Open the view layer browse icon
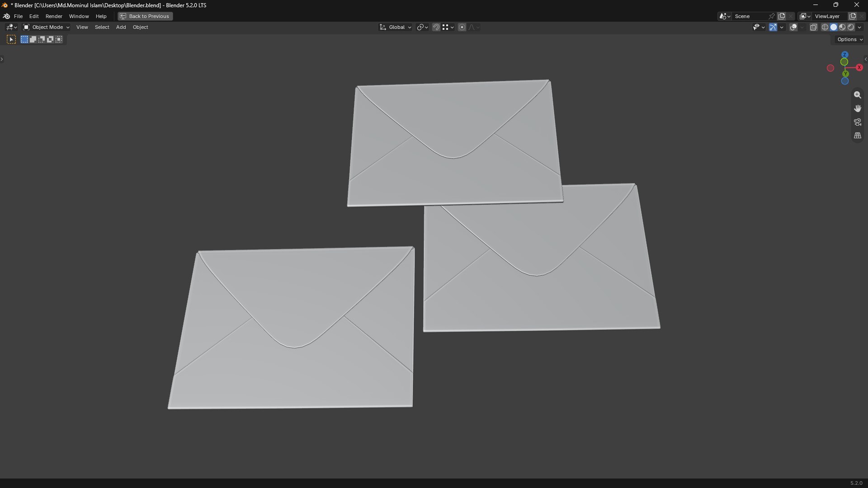Screen dimensions: 868x488 pyautogui.click(x=805, y=16)
